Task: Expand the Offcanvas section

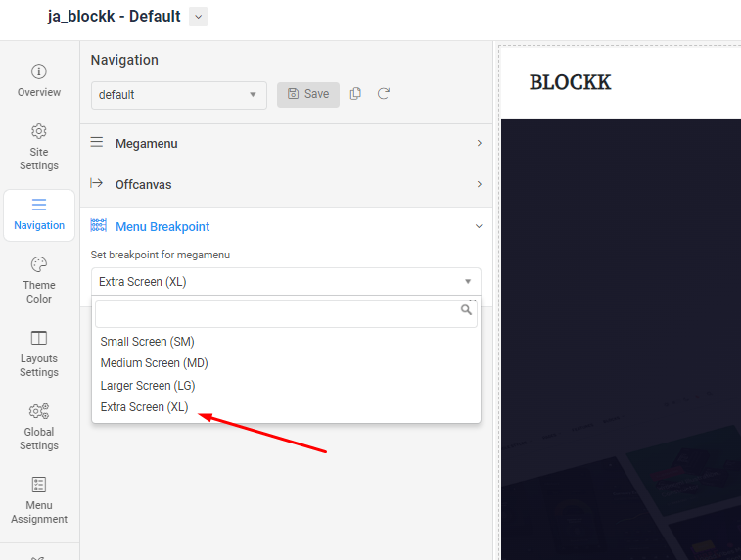Action: [287, 184]
